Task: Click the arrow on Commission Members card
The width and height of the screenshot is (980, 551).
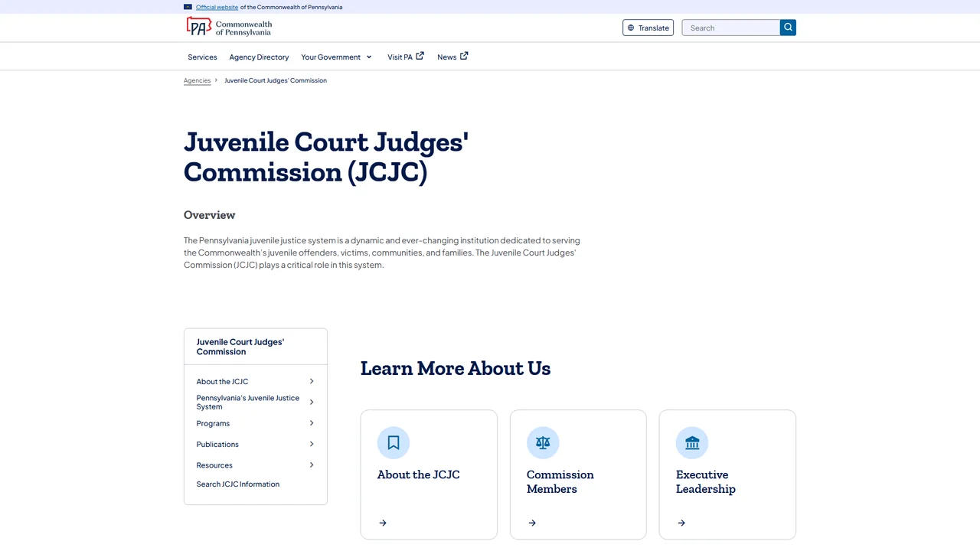Action: point(532,523)
